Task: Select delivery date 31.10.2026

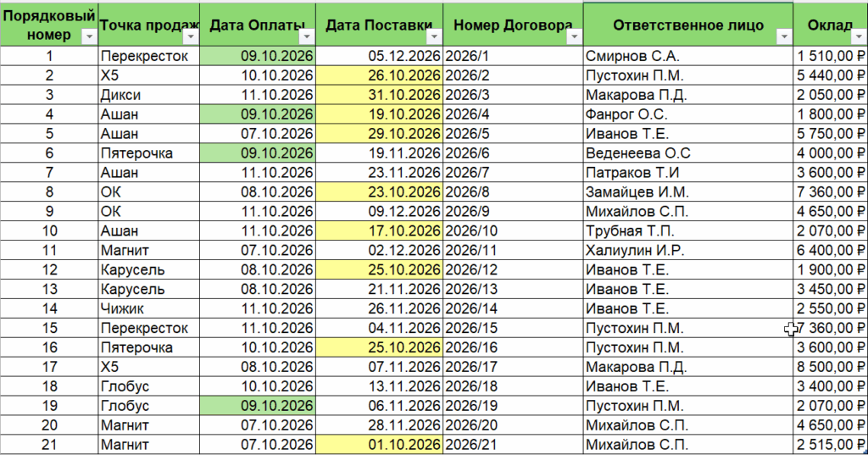Action: 380,95
